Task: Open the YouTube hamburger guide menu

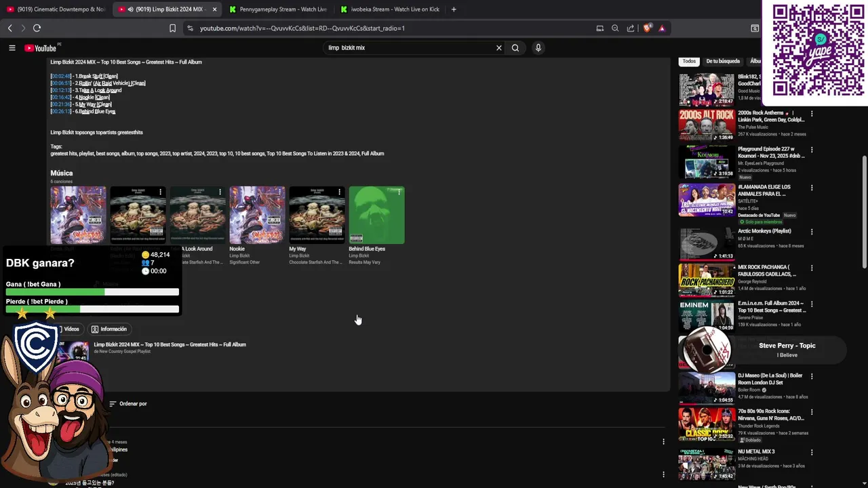Action: [12, 48]
